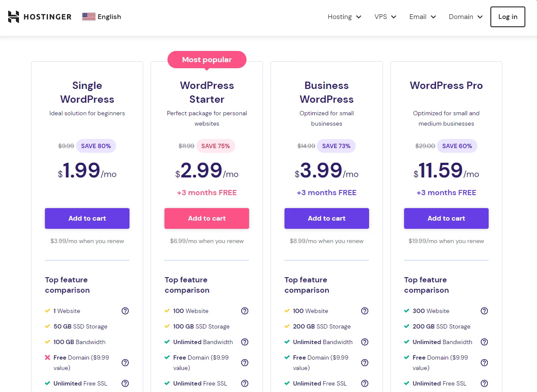Screen dimensions: 537x392
Task: Click the Single WordPress plan title
Action: pos(87,92)
